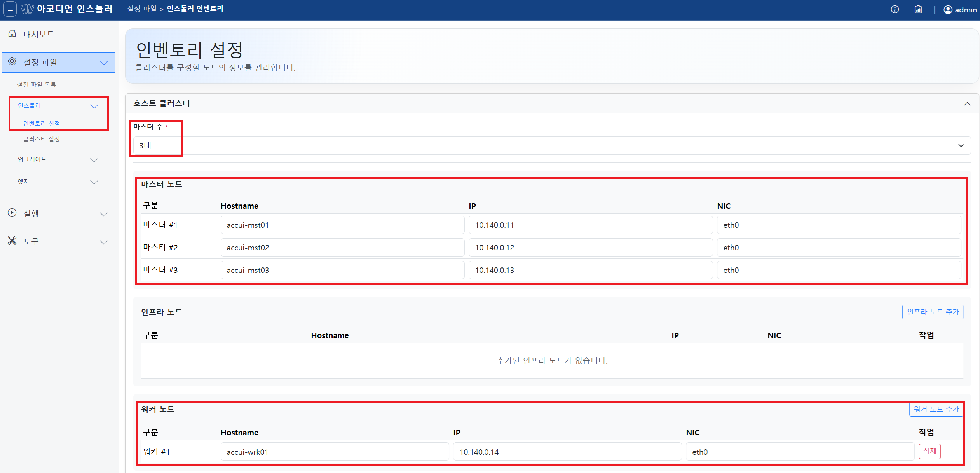The image size is (980, 473).
Task: Collapse the 인스톨러 submenu chevron
Action: pos(94,106)
